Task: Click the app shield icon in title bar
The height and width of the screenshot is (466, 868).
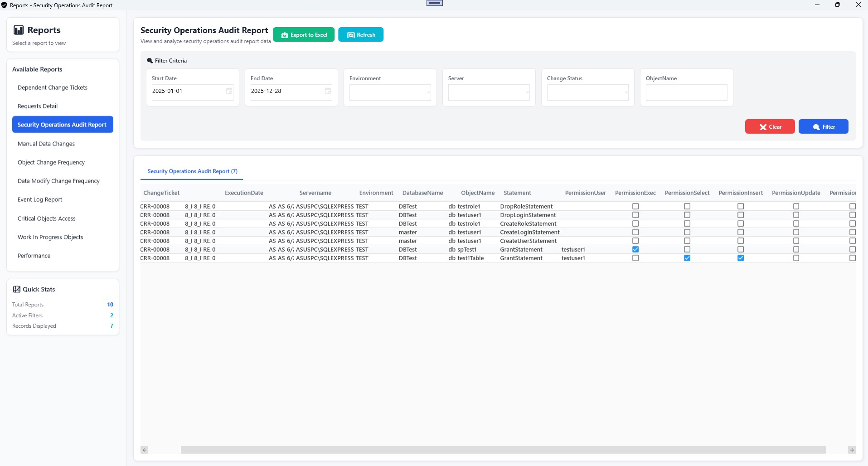Action: click(x=4, y=5)
